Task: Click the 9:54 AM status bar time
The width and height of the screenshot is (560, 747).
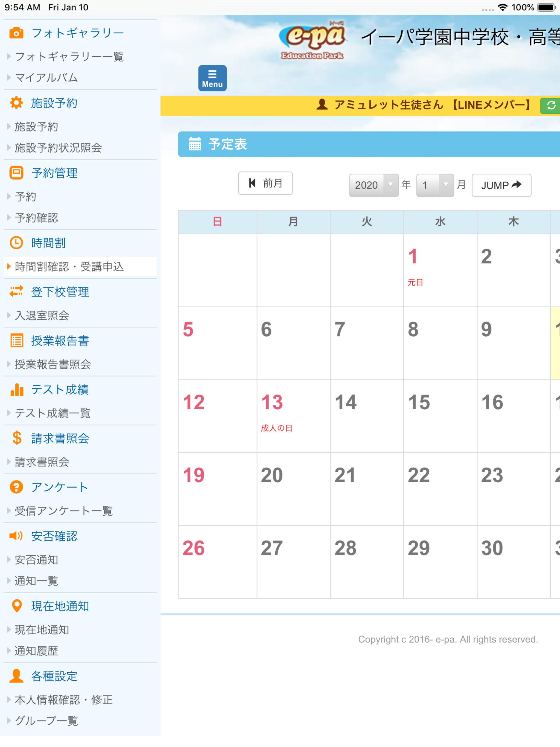Action: point(22,7)
